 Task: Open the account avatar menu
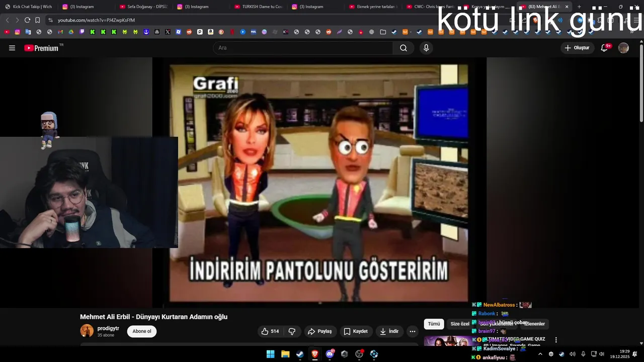623,48
